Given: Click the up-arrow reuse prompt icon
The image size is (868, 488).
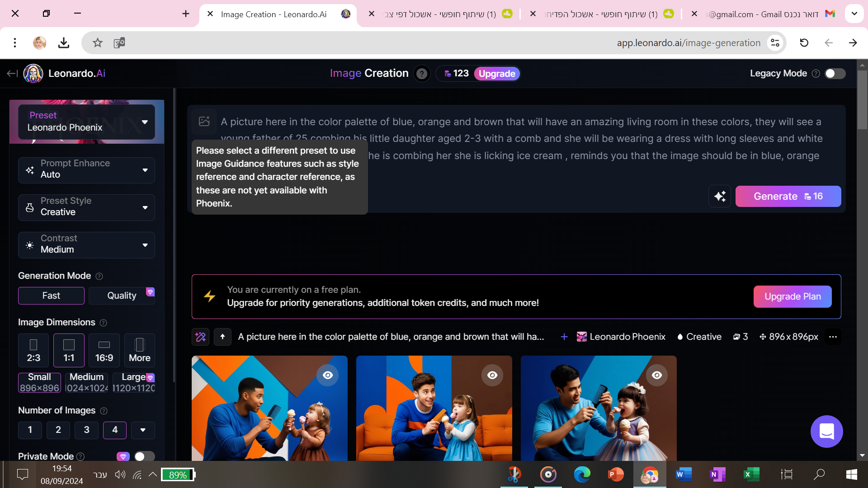Looking at the screenshot, I should [222, 337].
